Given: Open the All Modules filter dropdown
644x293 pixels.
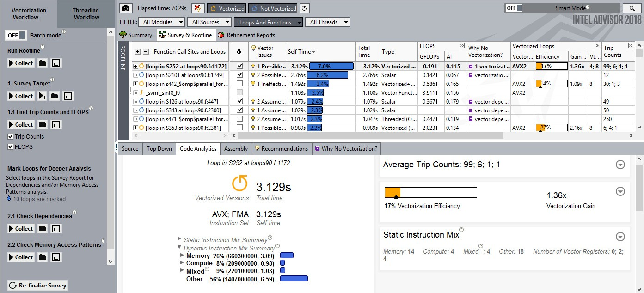Looking at the screenshot, I should coord(162,22).
